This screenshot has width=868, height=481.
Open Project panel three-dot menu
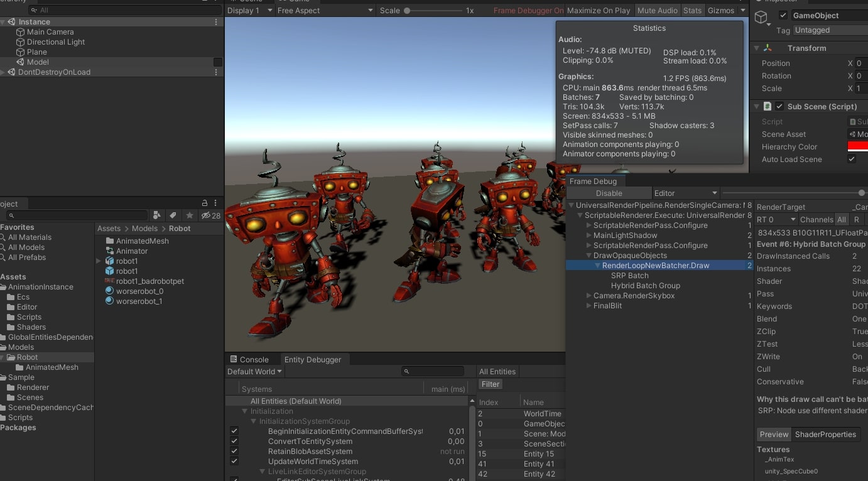216,203
